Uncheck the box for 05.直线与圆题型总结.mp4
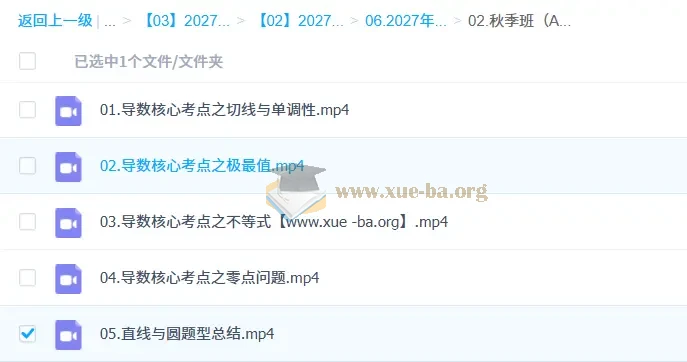The width and height of the screenshot is (687, 362). [27, 334]
